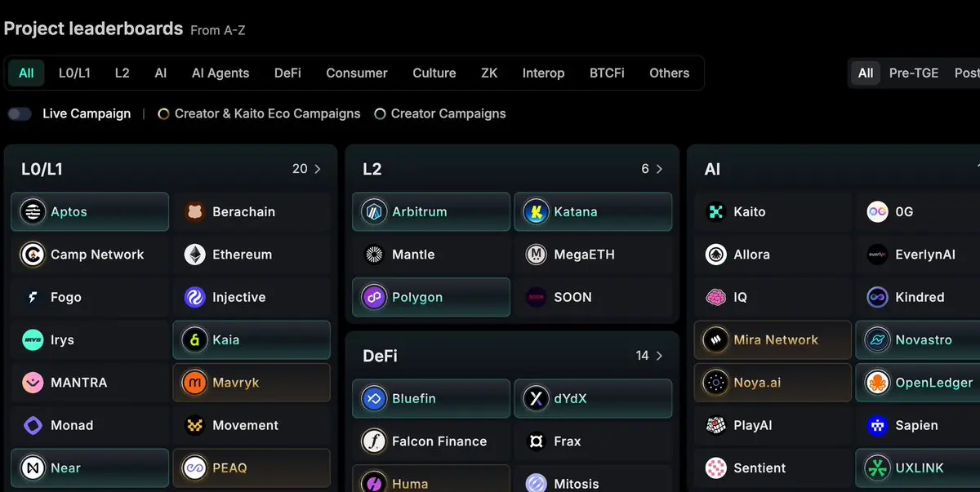Open the PlayAI project leaderboard

point(773,425)
